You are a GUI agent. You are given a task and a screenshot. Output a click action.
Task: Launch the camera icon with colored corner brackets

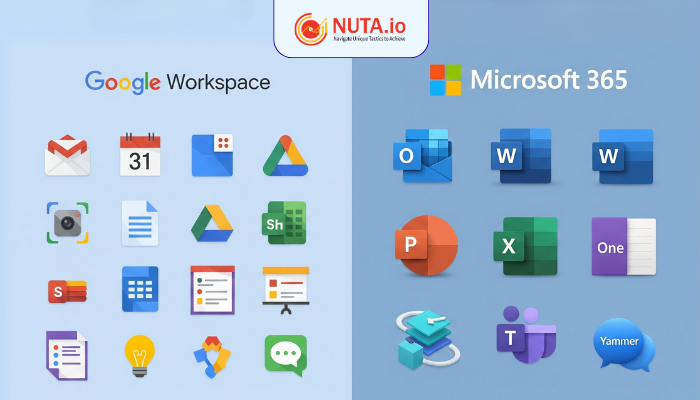67,222
